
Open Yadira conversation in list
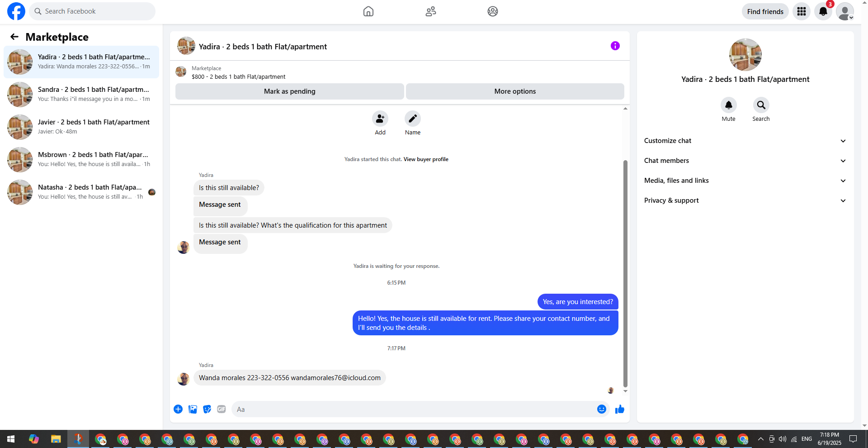pyautogui.click(x=81, y=62)
